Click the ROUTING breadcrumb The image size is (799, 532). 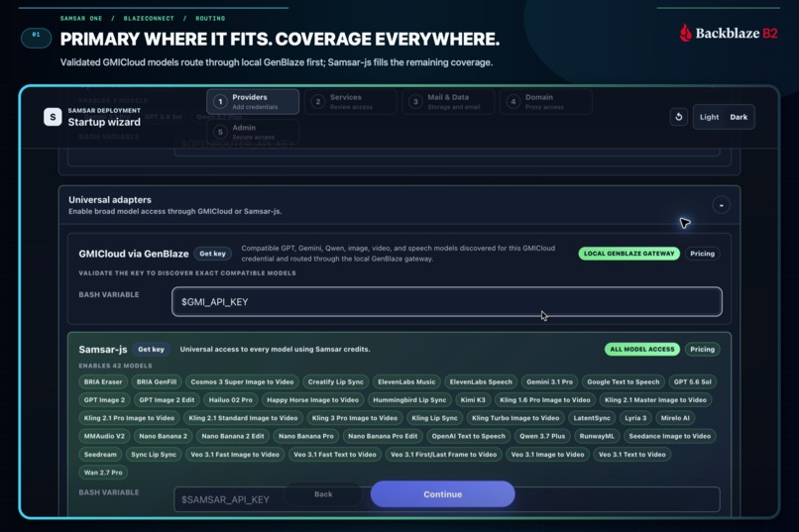tap(210, 18)
